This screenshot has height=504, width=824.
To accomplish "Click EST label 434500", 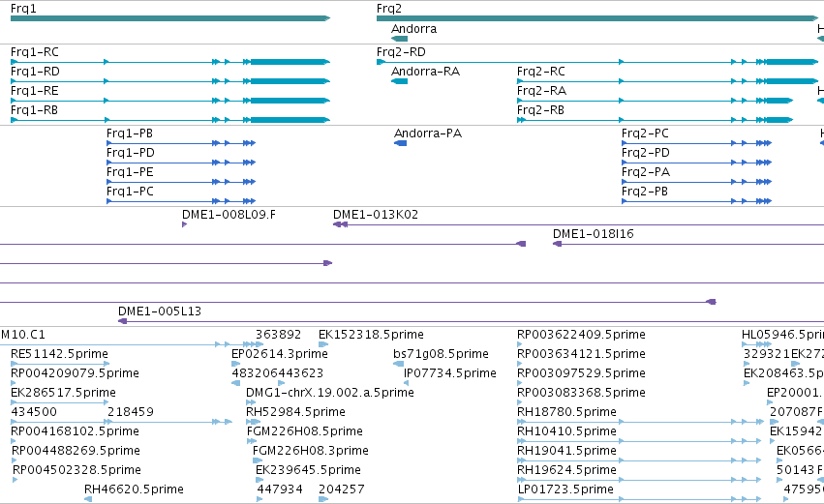I will tap(34, 412).
